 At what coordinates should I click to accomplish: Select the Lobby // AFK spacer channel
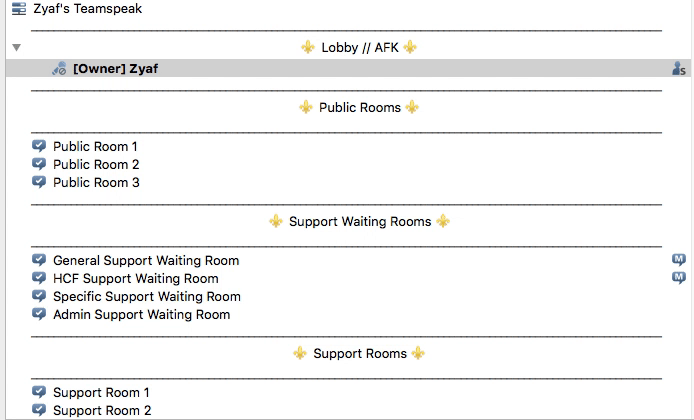pos(359,47)
